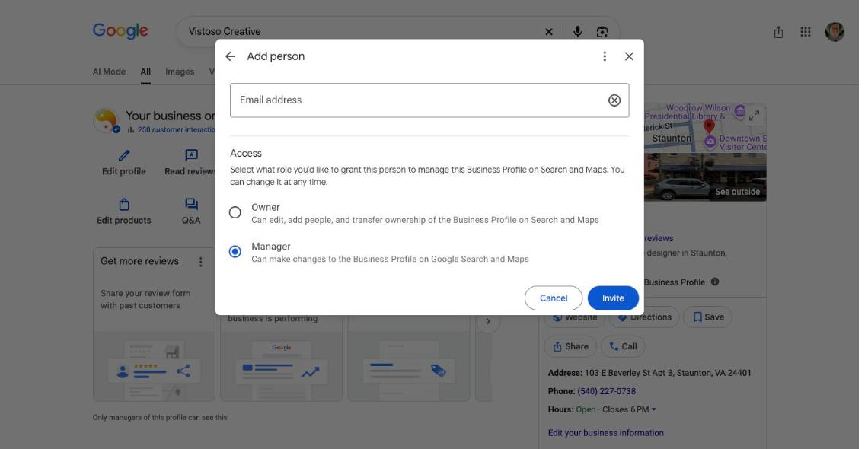Save the business with Save button
Viewport: 868px width, 449px height.
pos(707,317)
